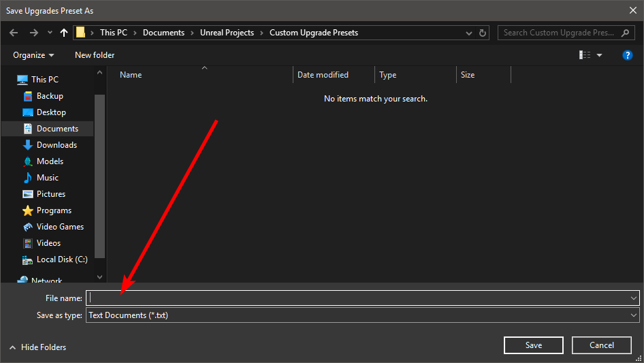Viewport: 644px width, 363px height.
Task: Open Backup in the navigation pane
Action: pos(50,96)
